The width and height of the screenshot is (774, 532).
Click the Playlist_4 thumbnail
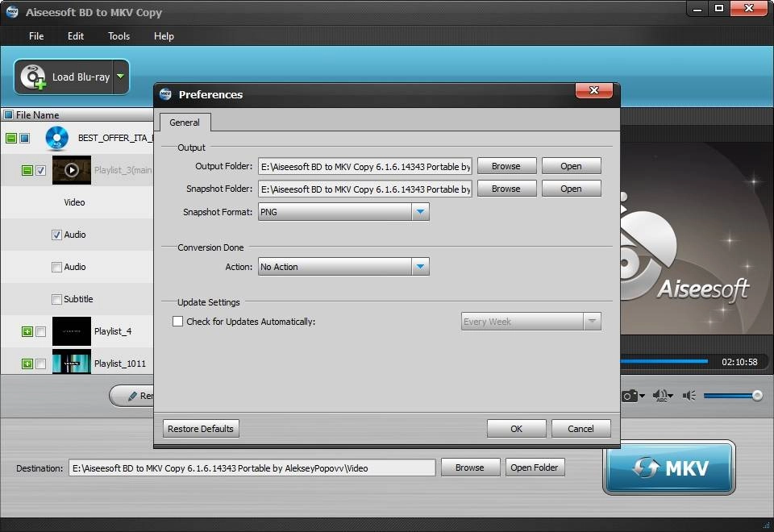(72, 331)
